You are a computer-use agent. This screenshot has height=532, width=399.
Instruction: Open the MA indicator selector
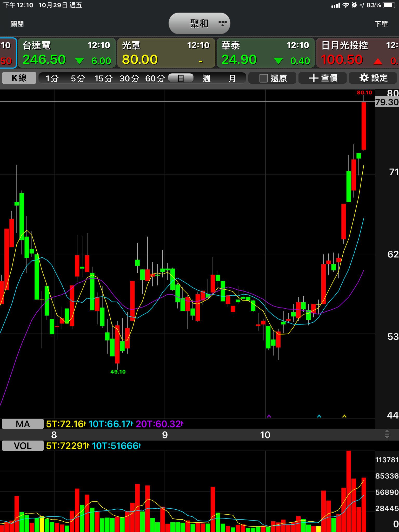[x=23, y=424]
